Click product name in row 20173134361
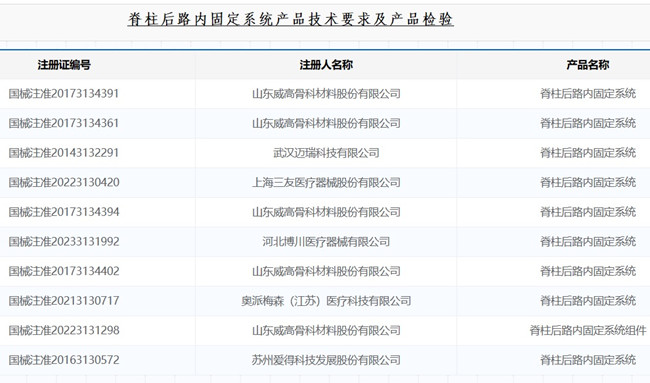 pos(588,123)
